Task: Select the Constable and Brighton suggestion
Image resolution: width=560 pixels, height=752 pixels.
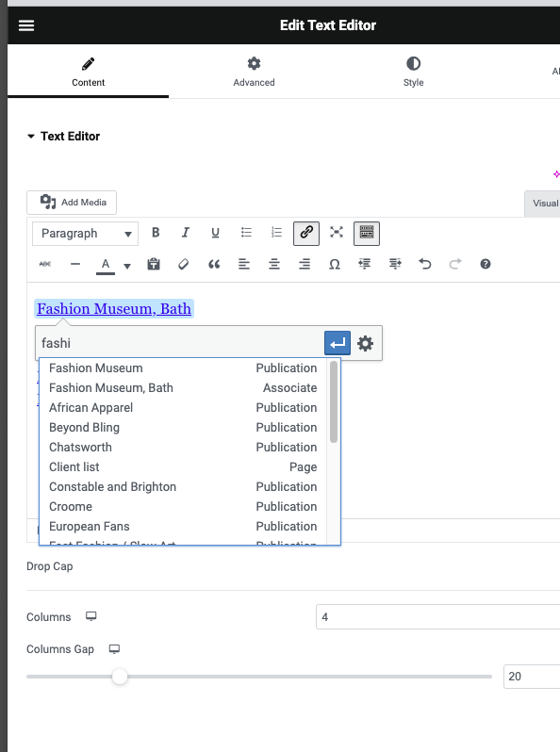Action: point(183,487)
